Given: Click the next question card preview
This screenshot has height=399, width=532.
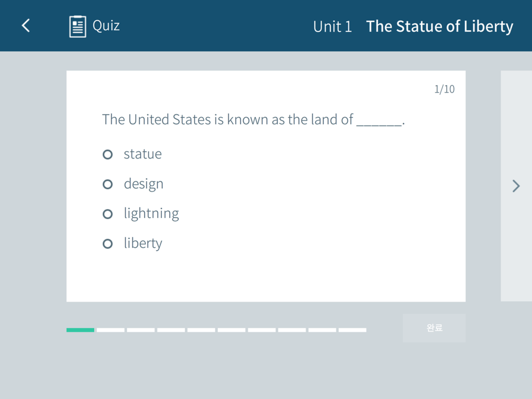Looking at the screenshot, I should (x=517, y=186).
